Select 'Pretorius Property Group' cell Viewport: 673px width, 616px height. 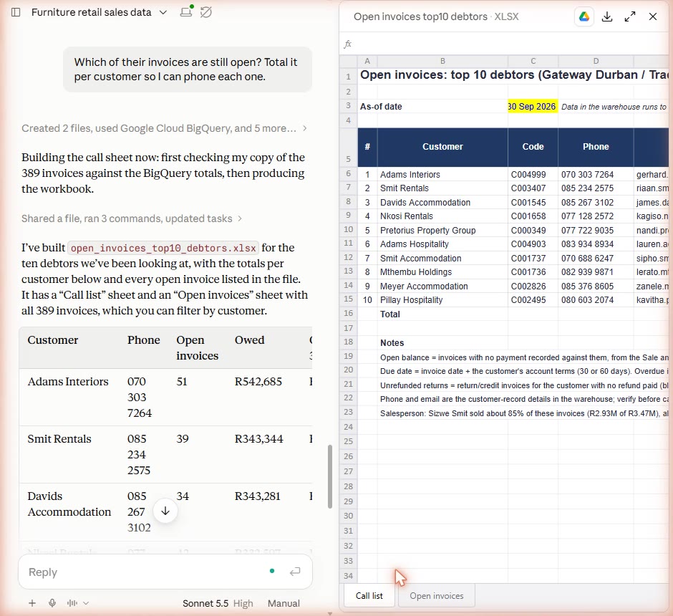click(442, 230)
